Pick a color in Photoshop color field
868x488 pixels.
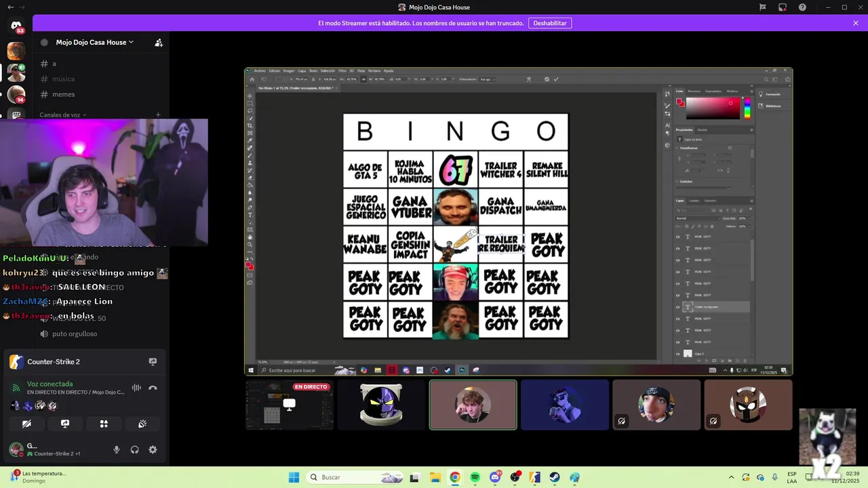[713, 108]
